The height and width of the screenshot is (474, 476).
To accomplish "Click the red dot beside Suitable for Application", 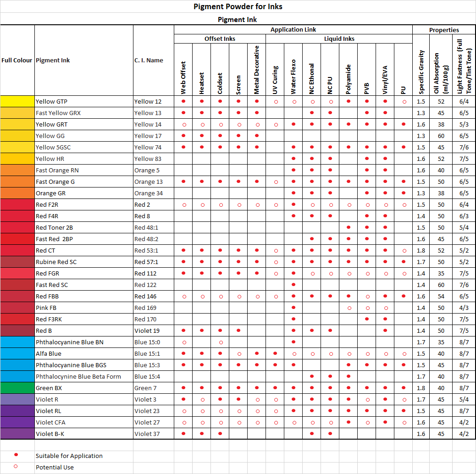I will [16, 455].
